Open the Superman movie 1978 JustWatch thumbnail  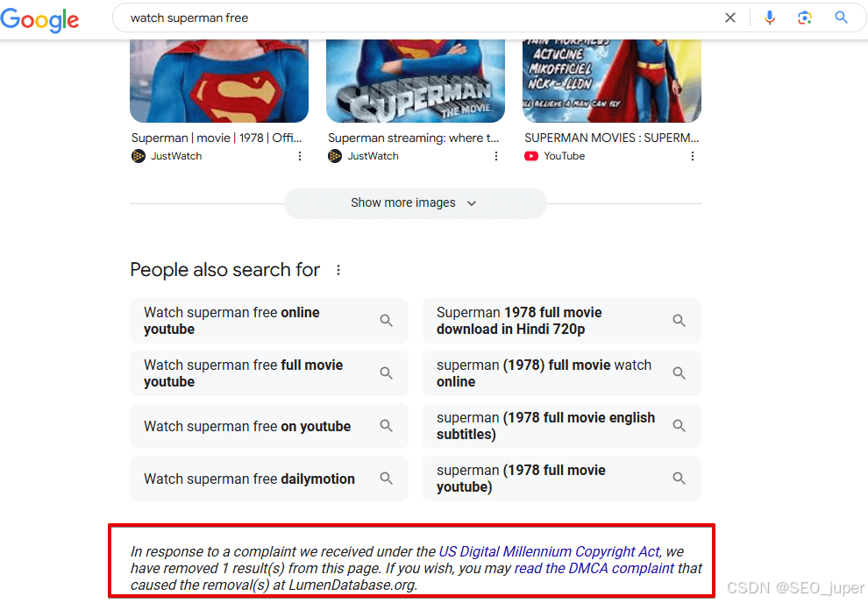219,81
